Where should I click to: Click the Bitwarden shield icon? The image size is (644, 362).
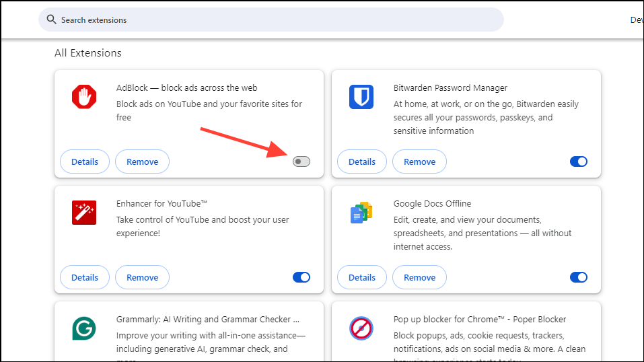pos(361,97)
